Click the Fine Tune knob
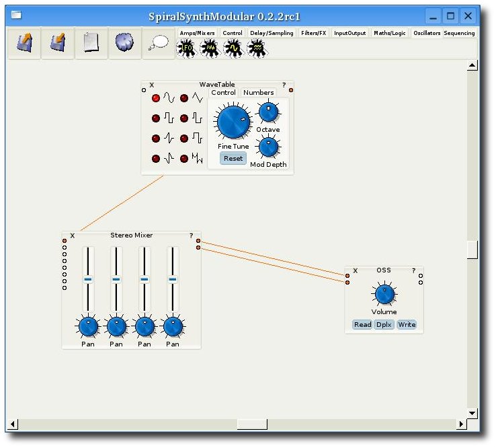The width and height of the screenshot is (496, 448). [x=233, y=122]
